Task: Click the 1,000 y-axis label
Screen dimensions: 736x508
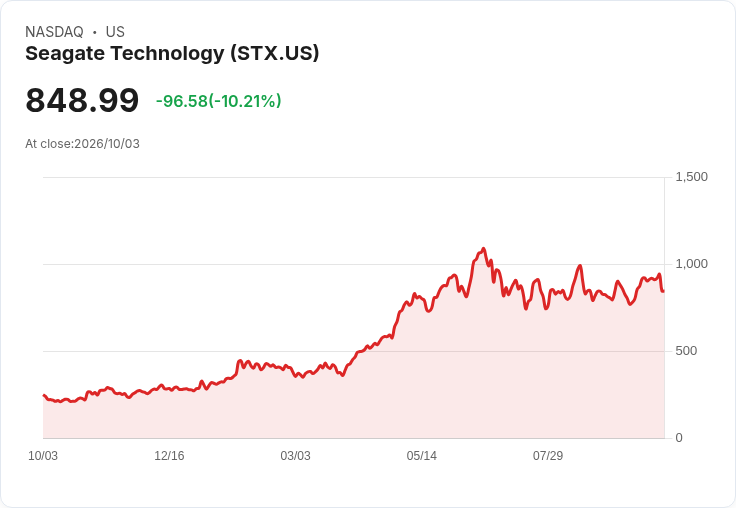Action: (x=691, y=264)
